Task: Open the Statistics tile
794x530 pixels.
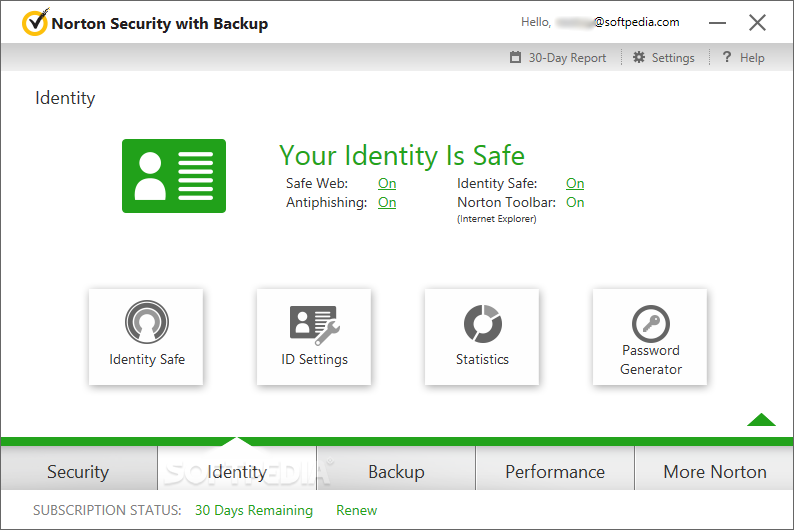Action: coord(482,337)
